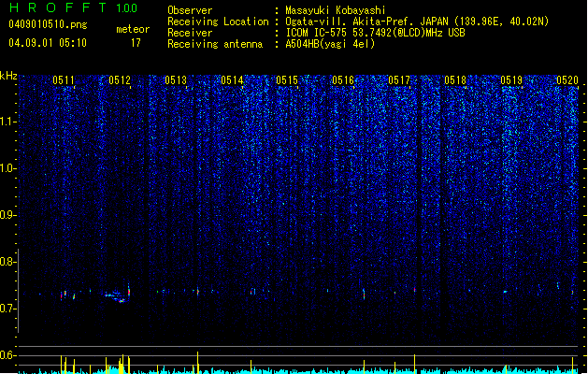Click the 0513 time marker
Screen dimensions: 588x374
point(176,80)
